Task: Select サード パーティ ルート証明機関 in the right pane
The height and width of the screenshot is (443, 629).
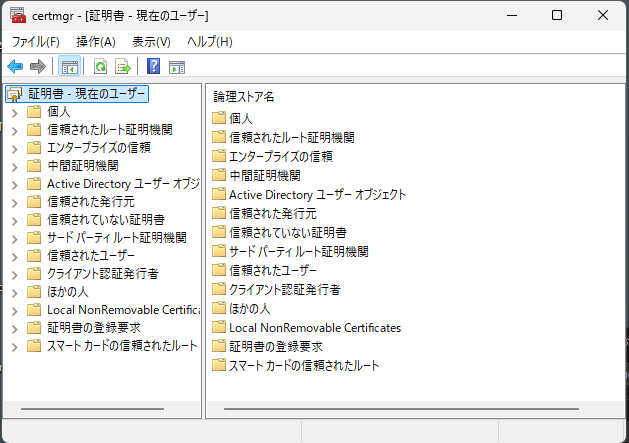Action: [298, 251]
